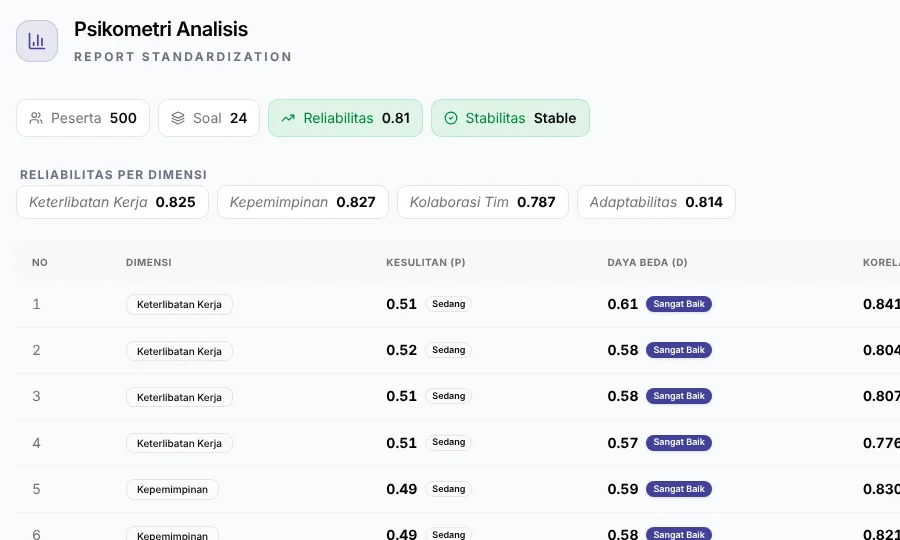Click the RELIABILITAS PER DIMENSI heading

click(x=114, y=174)
